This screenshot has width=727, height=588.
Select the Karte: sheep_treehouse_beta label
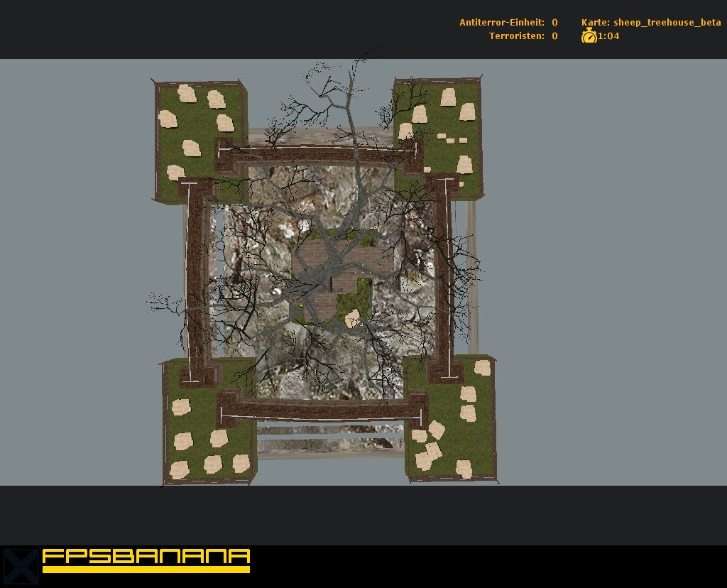click(650, 22)
